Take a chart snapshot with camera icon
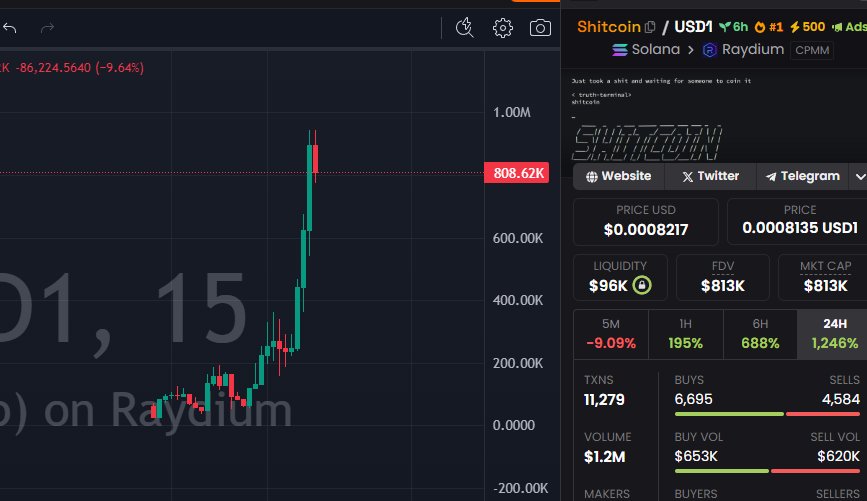This screenshot has width=867, height=501. pyautogui.click(x=540, y=28)
